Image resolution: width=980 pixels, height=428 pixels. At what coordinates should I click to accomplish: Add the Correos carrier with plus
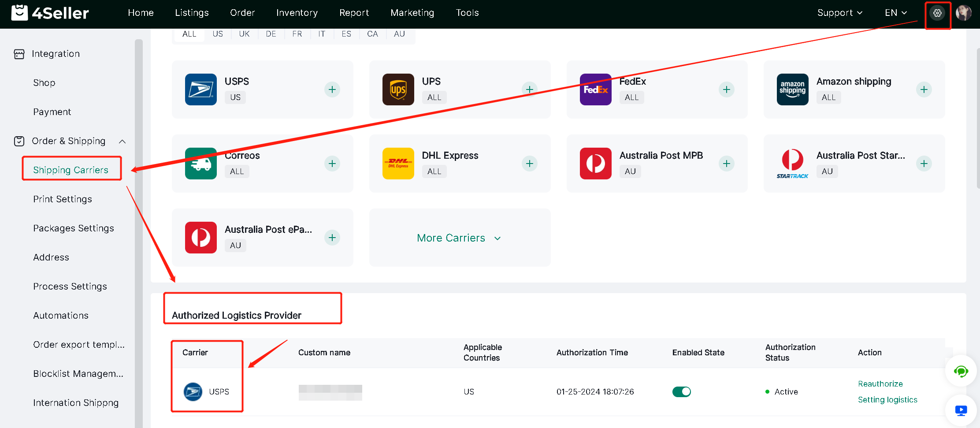[x=332, y=164]
